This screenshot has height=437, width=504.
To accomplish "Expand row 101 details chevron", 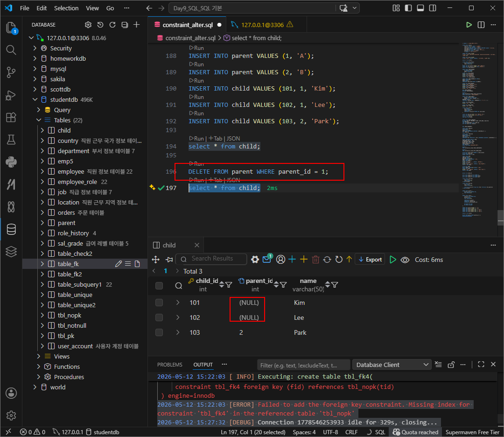I will (178, 303).
